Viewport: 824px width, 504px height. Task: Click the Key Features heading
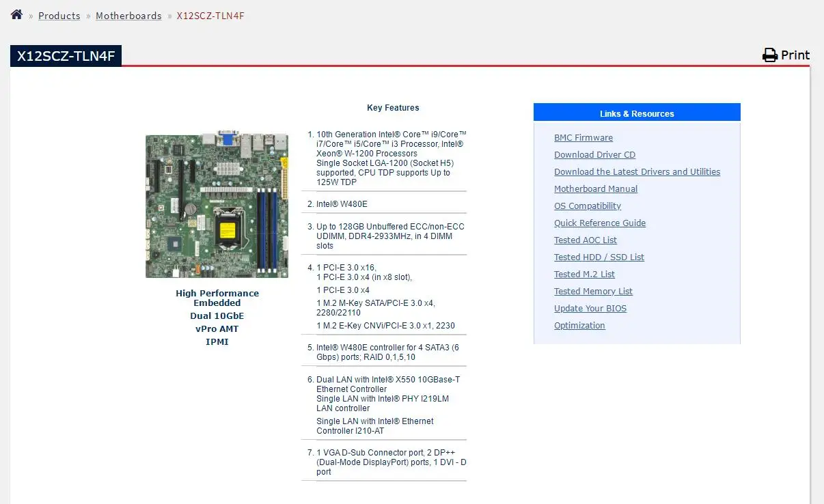(x=393, y=108)
